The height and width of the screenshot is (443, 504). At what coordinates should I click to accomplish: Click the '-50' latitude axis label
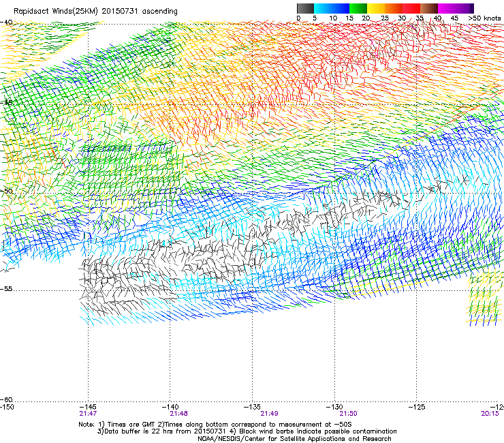[6, 191]
